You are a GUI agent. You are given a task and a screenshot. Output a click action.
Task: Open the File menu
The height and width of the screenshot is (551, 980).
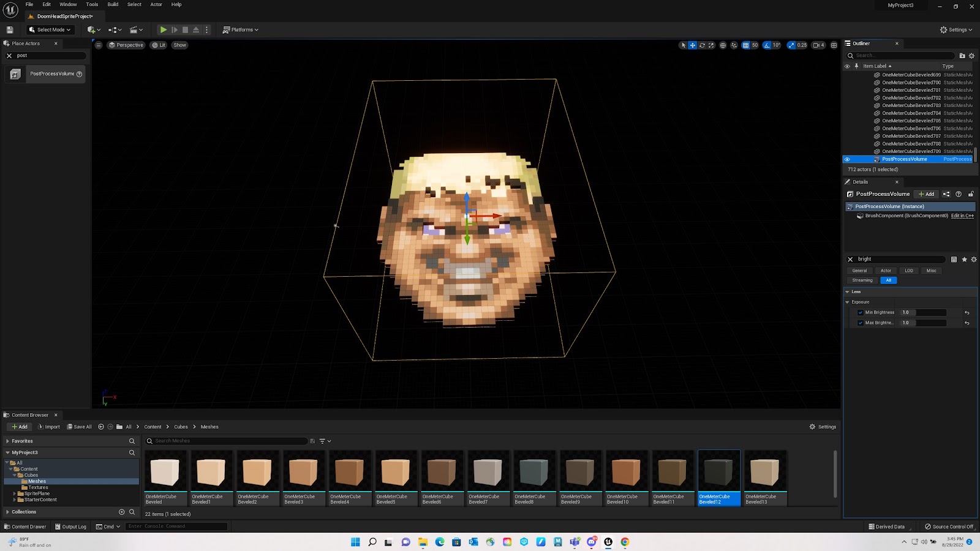pyautogui.click(x=29, y=4)
